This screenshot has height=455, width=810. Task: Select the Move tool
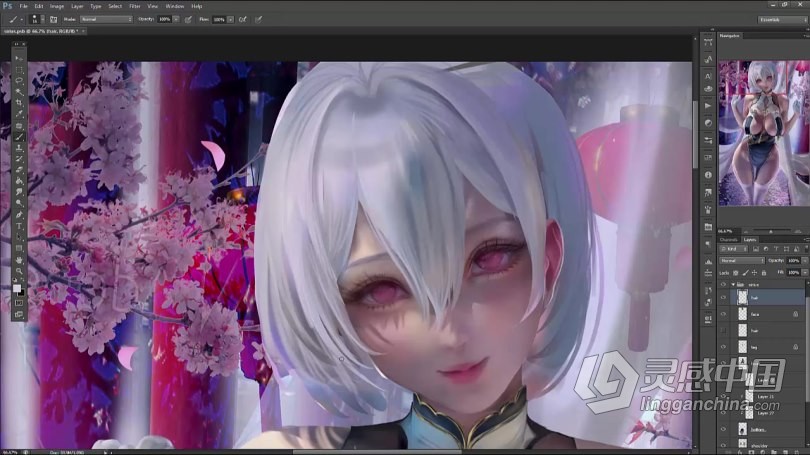(x=19, y=58)
